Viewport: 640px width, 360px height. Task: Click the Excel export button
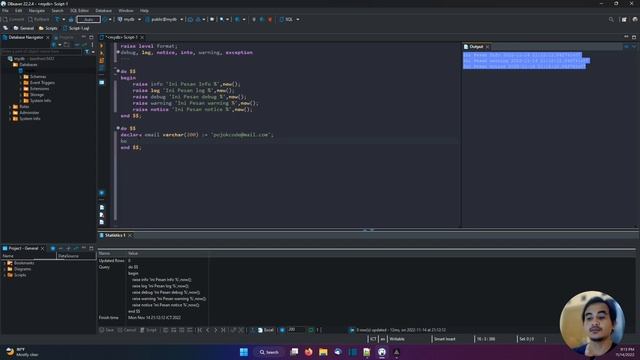pyautogui.click(x=266, y=330)
